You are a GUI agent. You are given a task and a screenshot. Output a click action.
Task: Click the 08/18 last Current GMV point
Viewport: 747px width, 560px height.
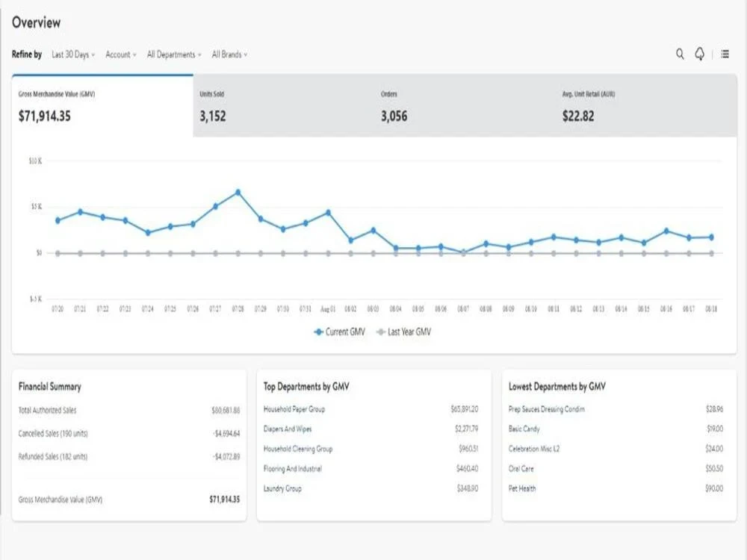(711, 237)
